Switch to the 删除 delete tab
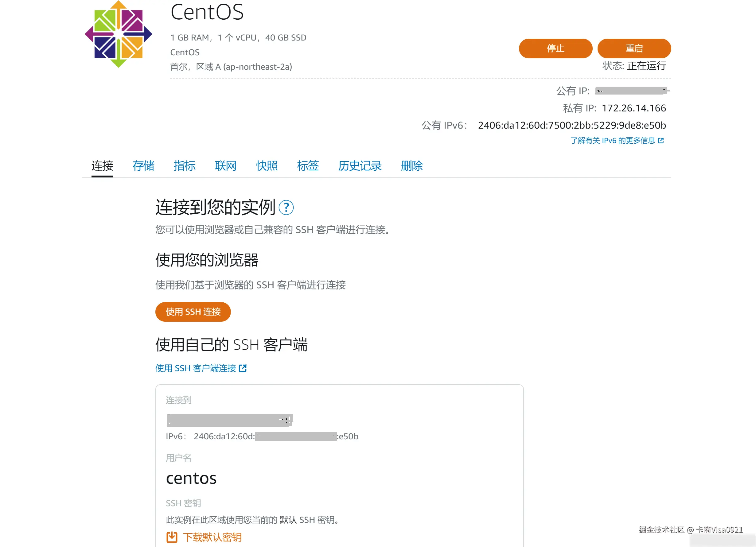756x547 pixels. click(411, 165)
